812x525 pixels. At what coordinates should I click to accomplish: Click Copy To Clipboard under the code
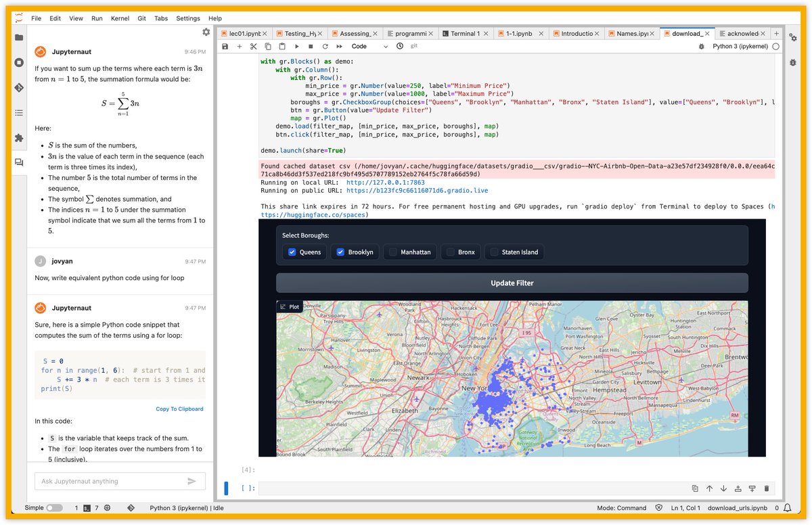coord(179,409)
